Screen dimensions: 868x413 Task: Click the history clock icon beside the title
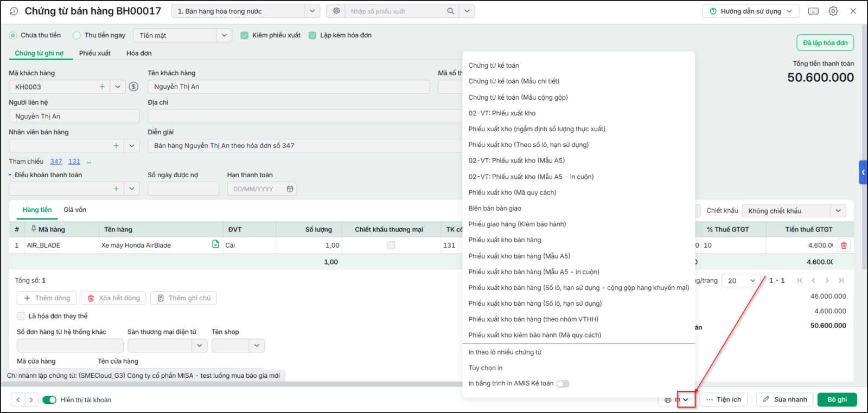(14, 11)
